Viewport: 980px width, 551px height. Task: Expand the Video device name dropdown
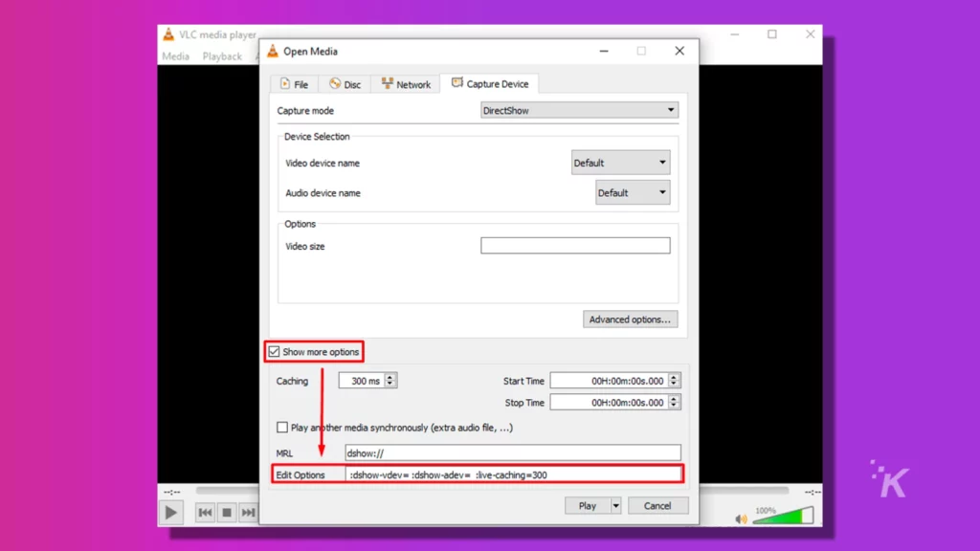(620, 163)
